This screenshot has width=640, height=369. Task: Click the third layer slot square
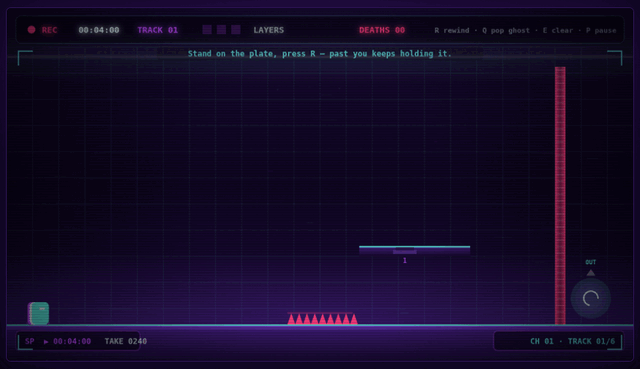coord(236,30)
